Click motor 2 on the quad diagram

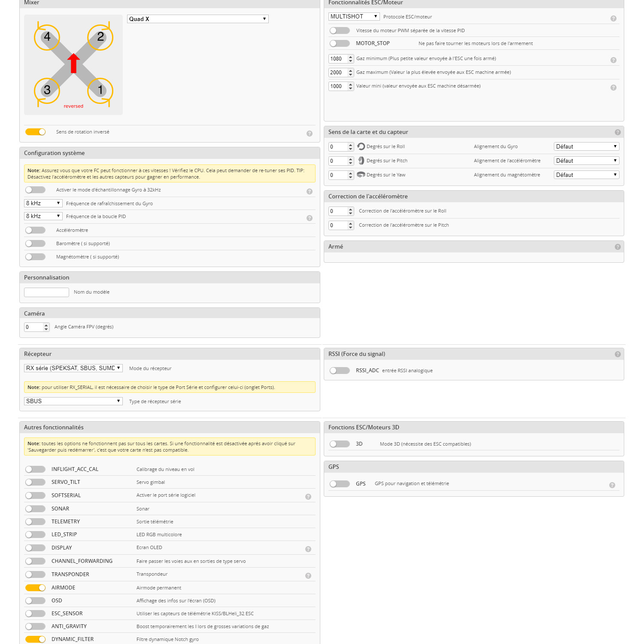click(100, 37)
